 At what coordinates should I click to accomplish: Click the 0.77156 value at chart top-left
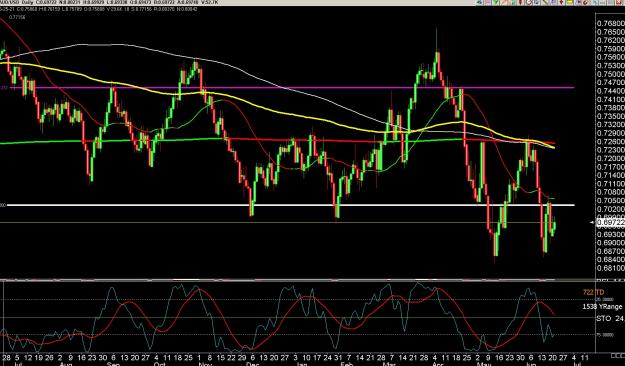click(x=18, y=17)
